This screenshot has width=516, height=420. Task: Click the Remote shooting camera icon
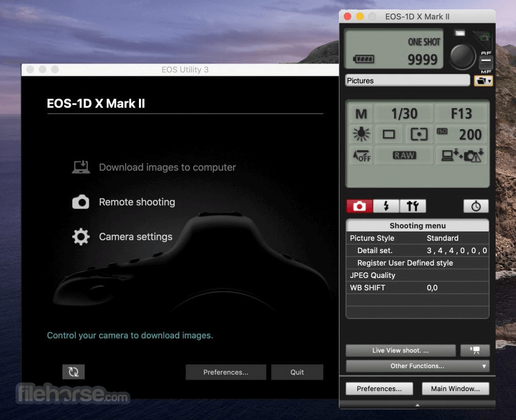pyautogui.click(x=81, y=202)
